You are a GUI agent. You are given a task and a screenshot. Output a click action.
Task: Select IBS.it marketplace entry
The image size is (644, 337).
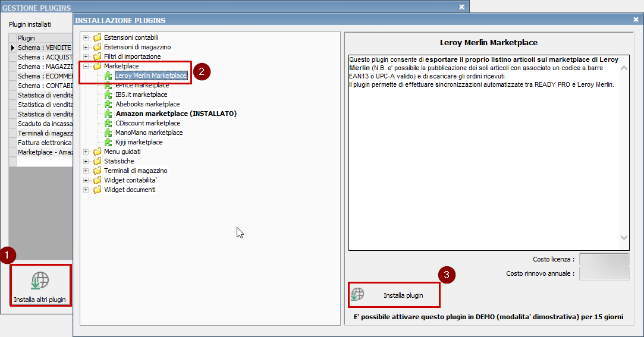142,95
